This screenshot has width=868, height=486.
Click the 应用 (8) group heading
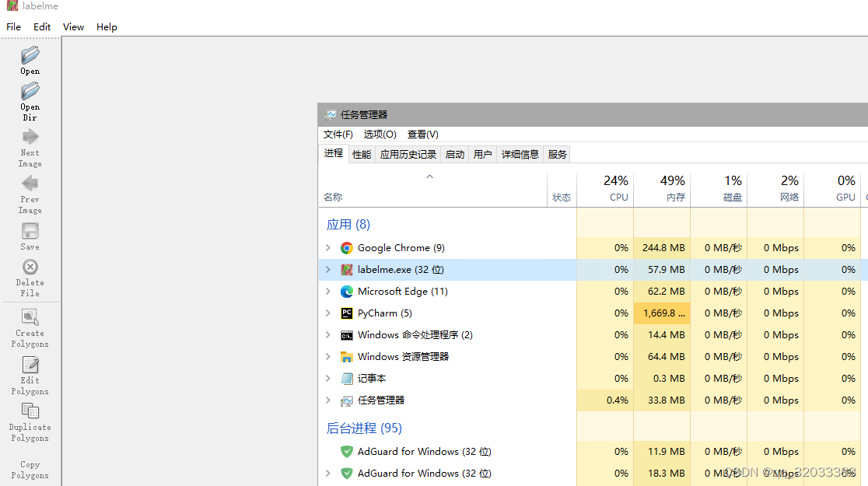[348, 224]
